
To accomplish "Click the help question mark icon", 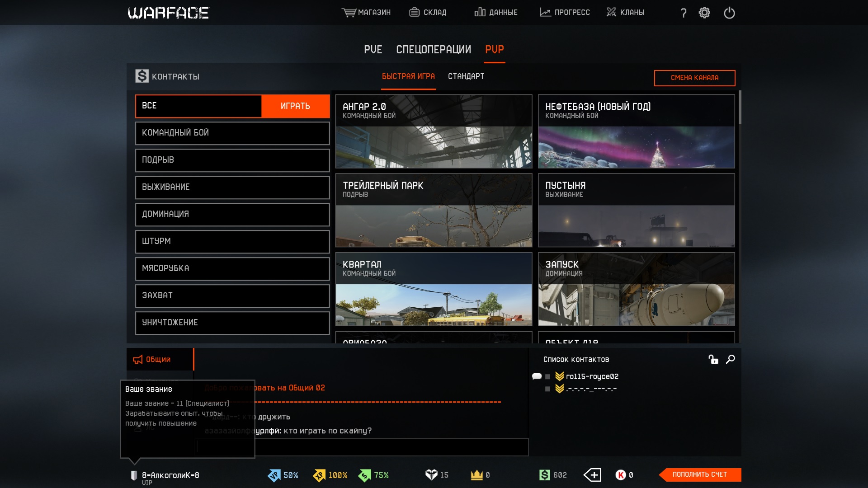I will [684, 13].
